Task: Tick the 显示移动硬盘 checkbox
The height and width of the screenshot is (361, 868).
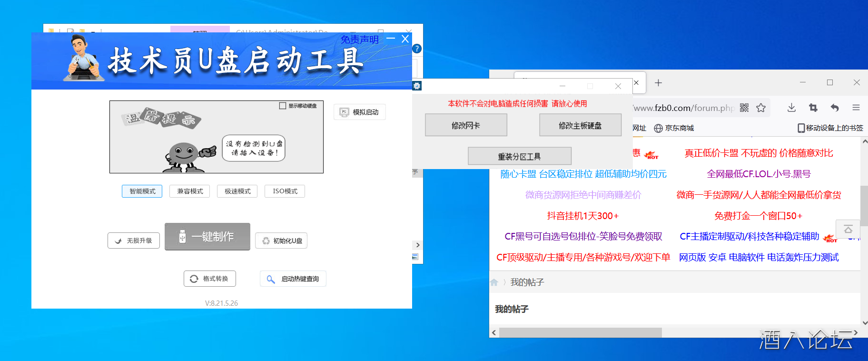Action: [x=283, y=106]
